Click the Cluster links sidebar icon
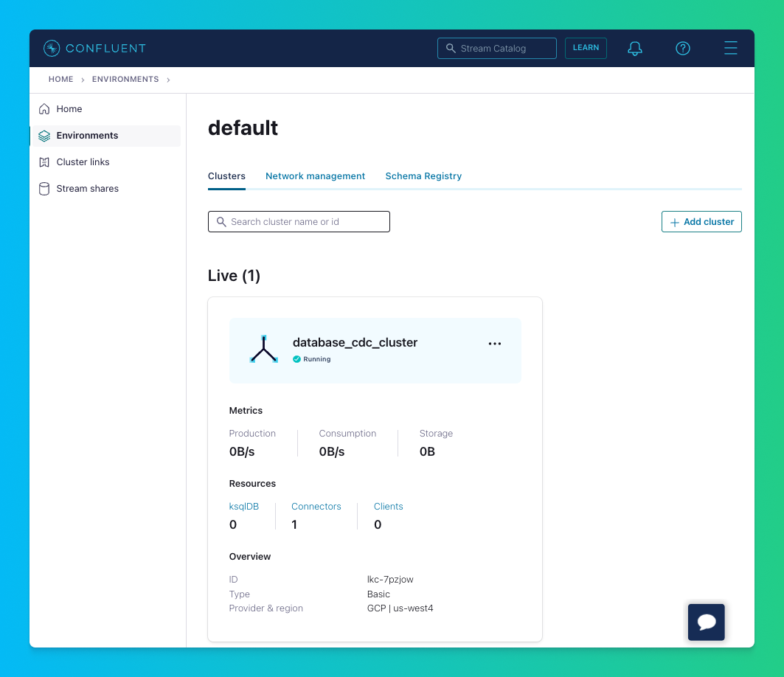This screenshot has height=677, width=784. (x=44, y=162)
